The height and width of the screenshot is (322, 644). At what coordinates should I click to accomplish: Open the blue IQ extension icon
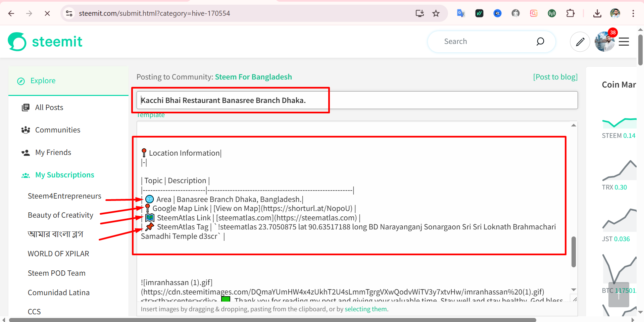tap(497, 13)
